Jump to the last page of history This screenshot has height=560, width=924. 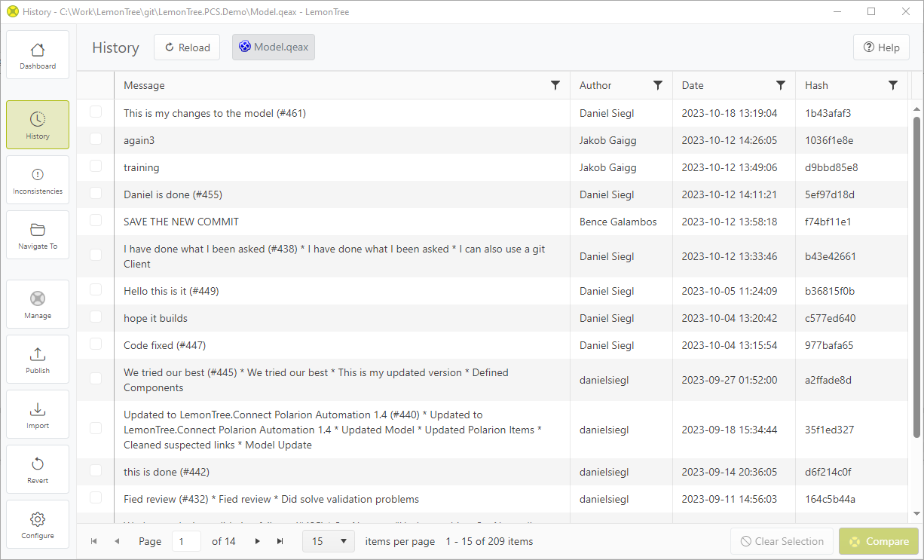pos(280,541)
